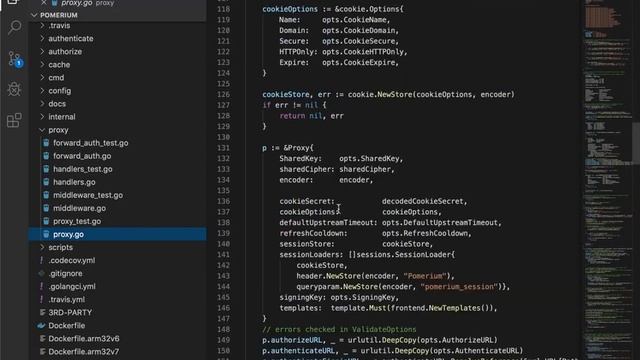
Task: Collapse the POMERIUM root folder
Action: (34, 15)
